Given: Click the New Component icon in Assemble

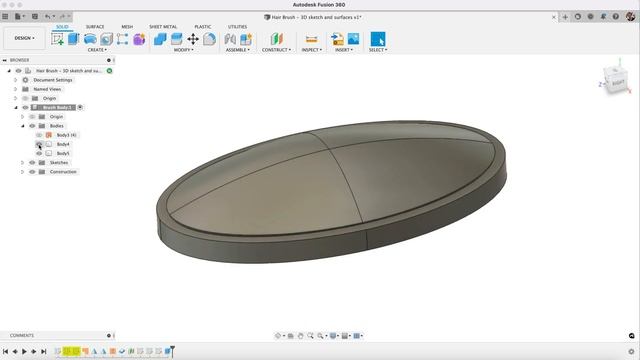Looking at the screenshot, I should tap(246, 39).
